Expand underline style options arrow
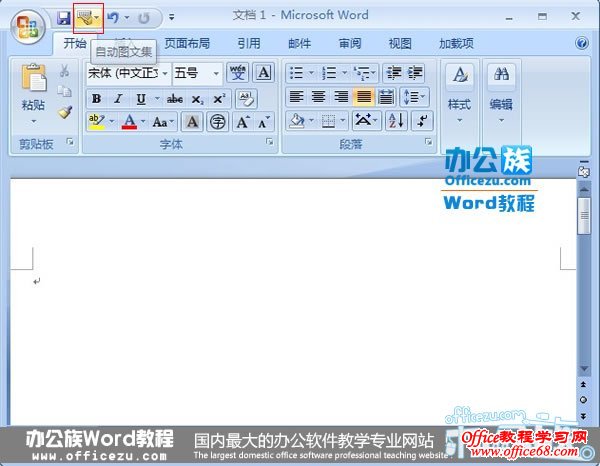600x466 pixels. coord(157,99)
